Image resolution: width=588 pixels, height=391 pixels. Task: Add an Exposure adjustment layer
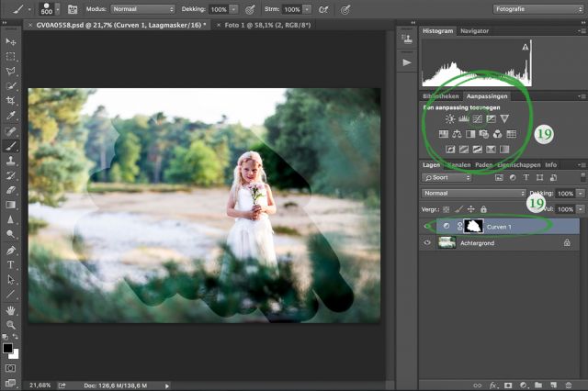click(x=491, y=119)
